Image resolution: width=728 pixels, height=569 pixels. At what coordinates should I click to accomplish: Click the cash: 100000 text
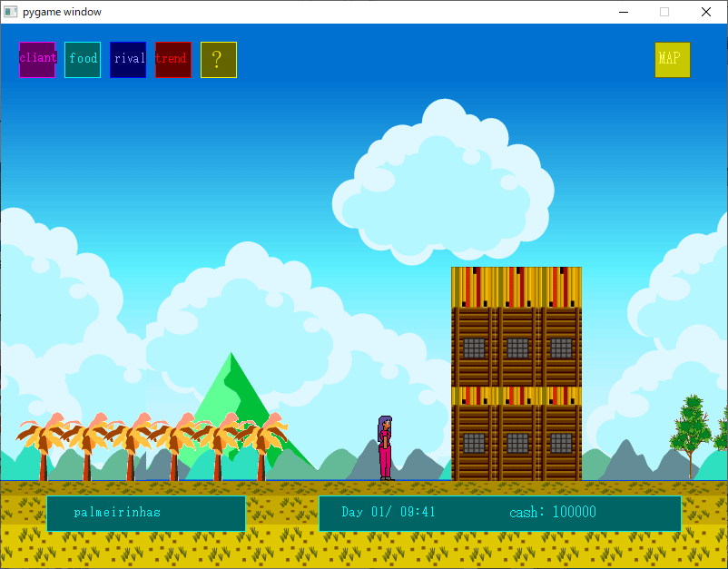coord(553,512)
